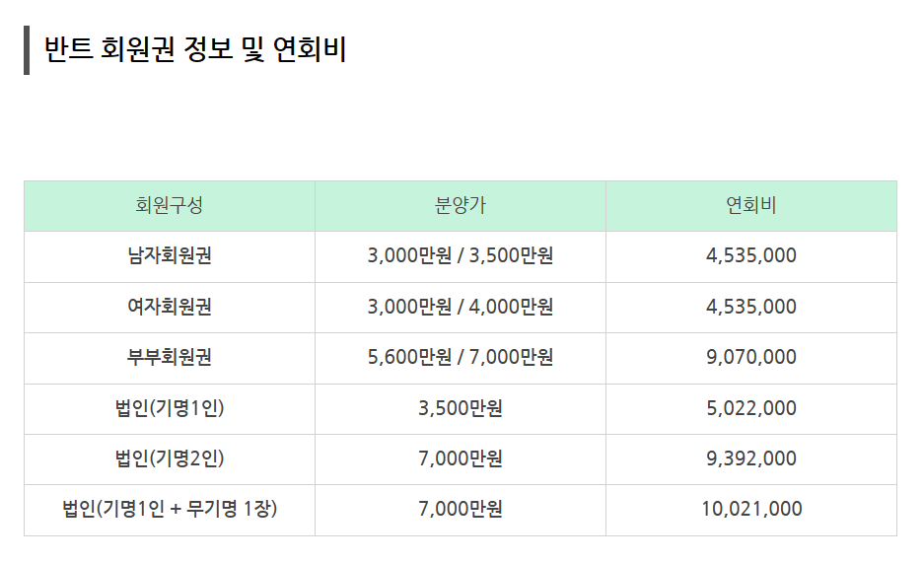Click the 7,000만원 price in 법인(기명2인) row
Image resolution: width=924 pixels, height=563 pixels.
coord(461,458)
